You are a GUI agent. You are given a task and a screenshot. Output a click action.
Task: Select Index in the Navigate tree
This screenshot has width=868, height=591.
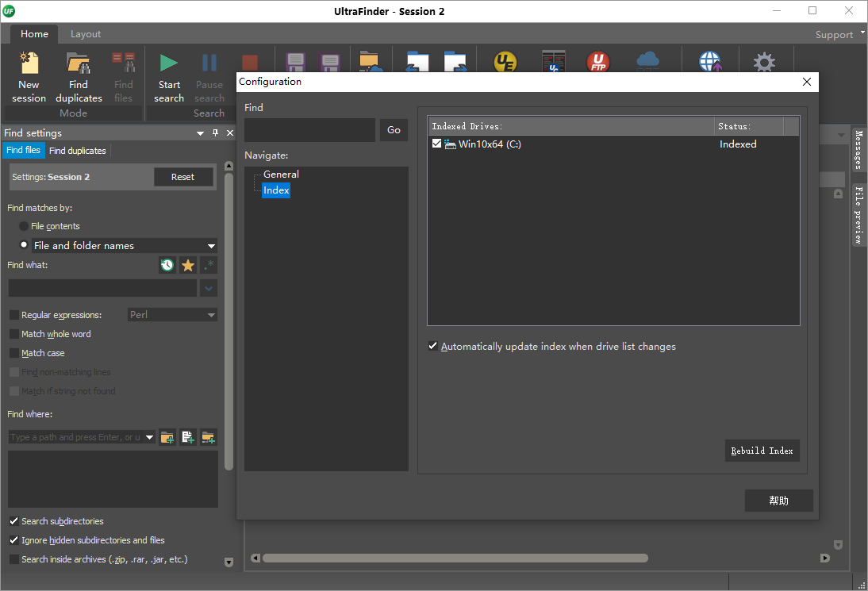coord(276,190)
